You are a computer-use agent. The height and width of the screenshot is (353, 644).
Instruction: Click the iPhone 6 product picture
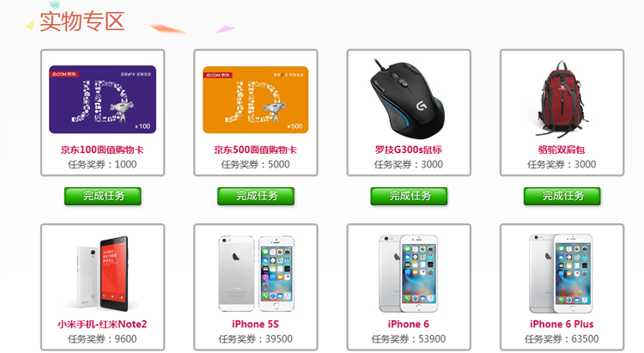[x=408, y=274]
